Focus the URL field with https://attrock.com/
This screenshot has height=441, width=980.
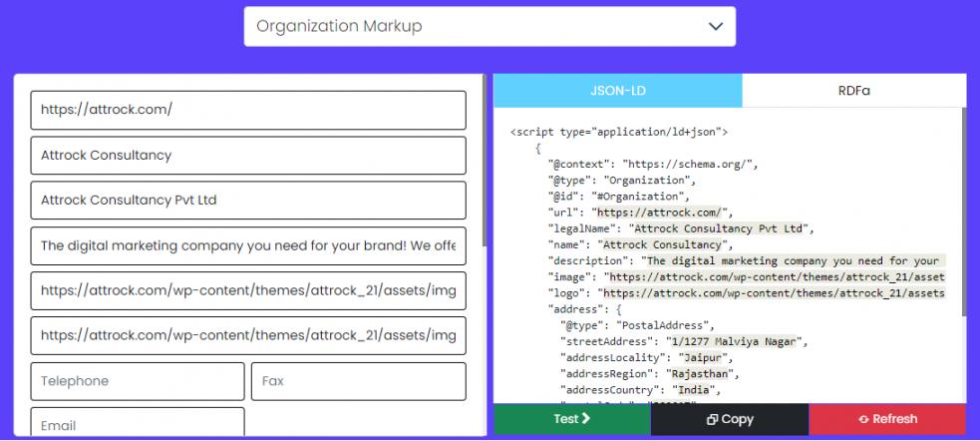[x=248, y=110]
